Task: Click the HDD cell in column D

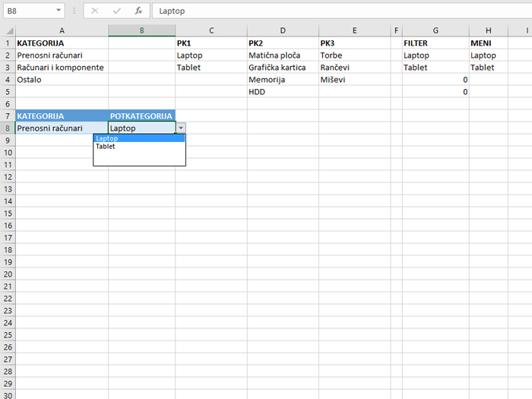Action: pos(282,92)
